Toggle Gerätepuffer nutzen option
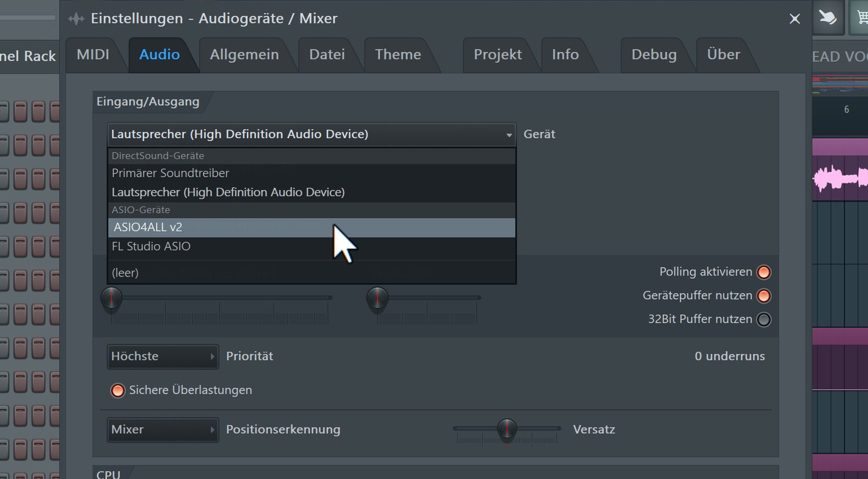This screenshot has width=868, height=479. pos(764,296)
